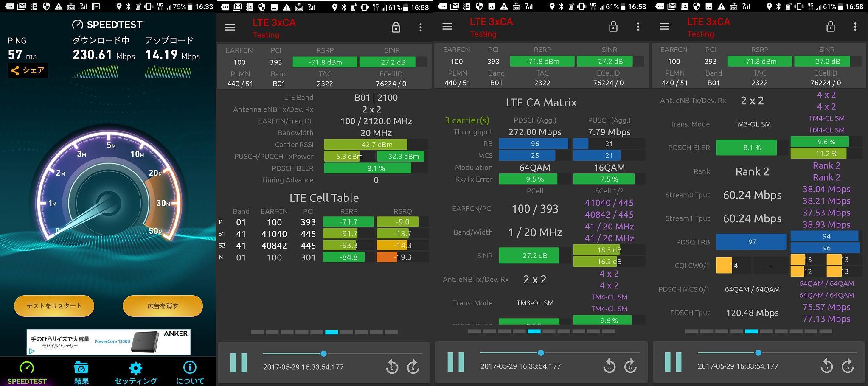Open the hamburger menu on the LTE CA Matrix screen
This screenshot has width=868, height=386.
pos(447,27)
